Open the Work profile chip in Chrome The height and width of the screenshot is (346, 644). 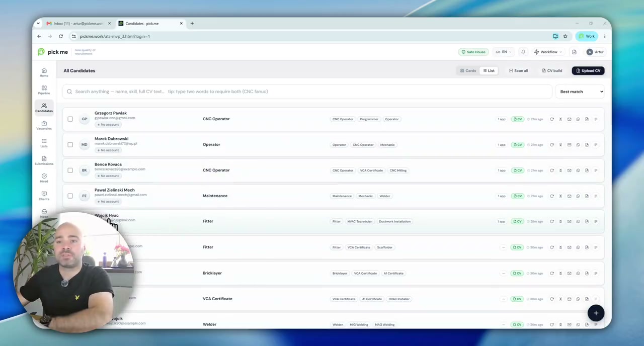pyautogui.click(x=587, y=36)
